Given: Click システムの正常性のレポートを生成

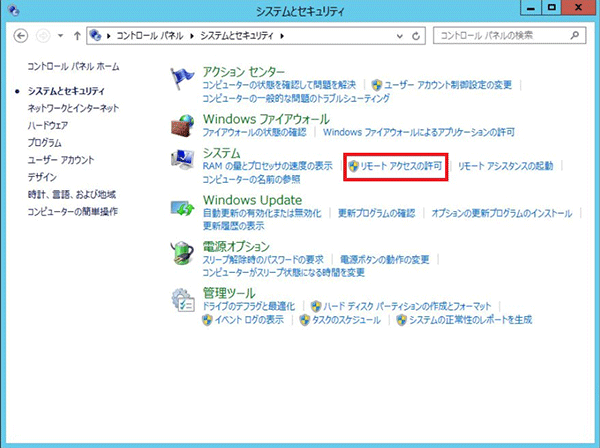Looking at the screenshot, I should [x=470, y=320].
